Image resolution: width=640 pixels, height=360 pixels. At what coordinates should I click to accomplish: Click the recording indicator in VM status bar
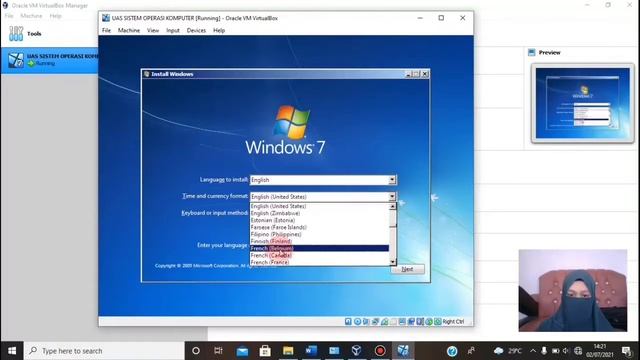pos(411,322)
